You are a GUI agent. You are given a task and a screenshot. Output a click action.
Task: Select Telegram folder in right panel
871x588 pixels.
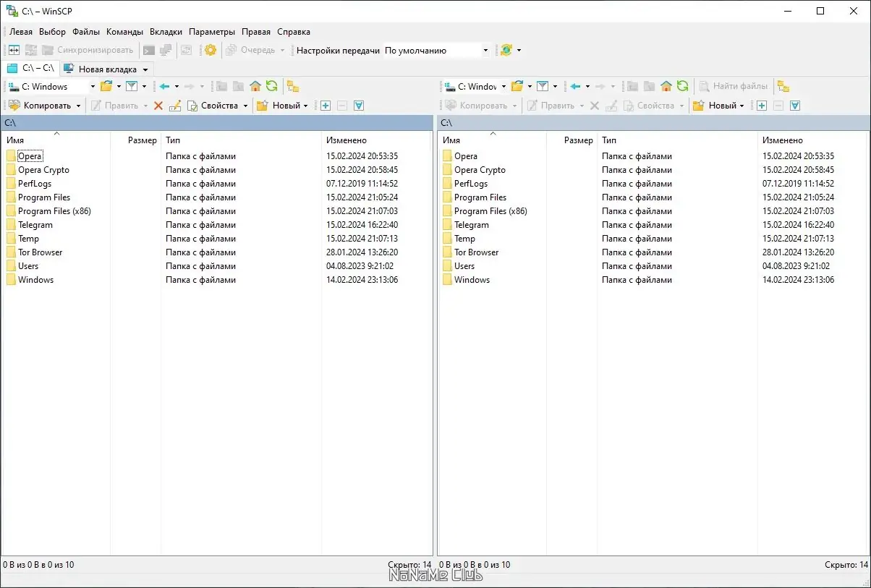(x=472, y=225)
